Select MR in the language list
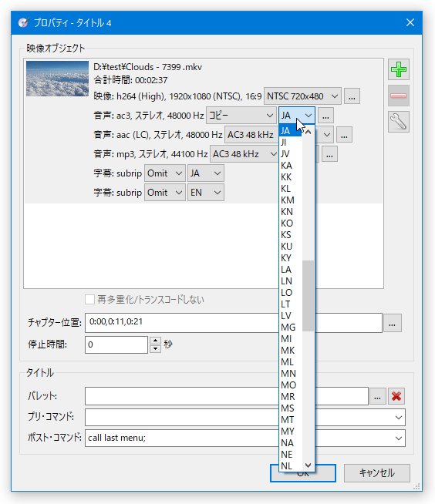 pyautogui.click(x=291, y=397)
